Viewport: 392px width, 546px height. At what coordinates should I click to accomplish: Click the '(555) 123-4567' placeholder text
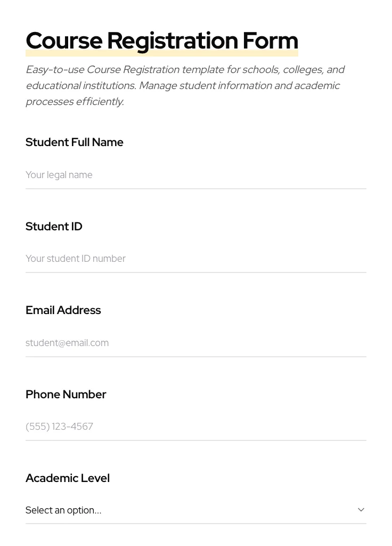click(x=59, y=427)
